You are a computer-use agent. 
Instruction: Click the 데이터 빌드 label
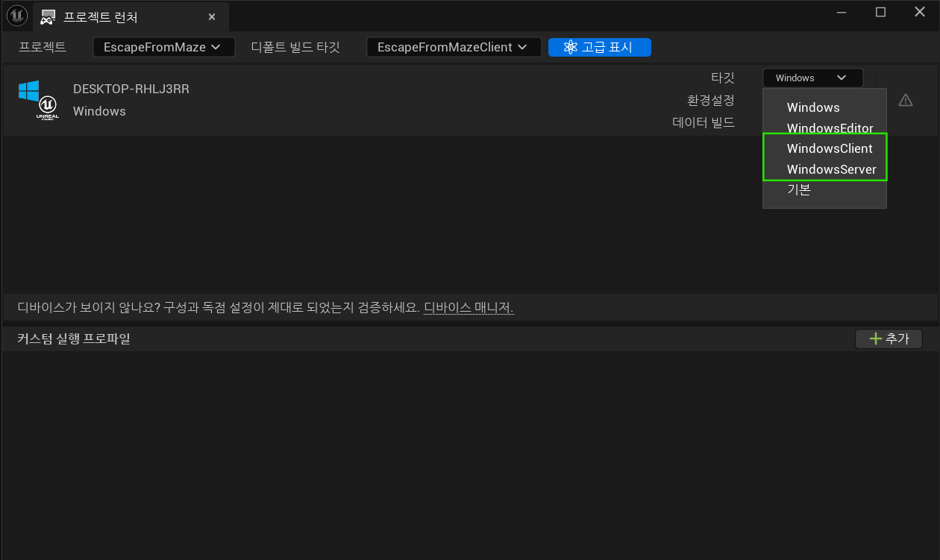point(704,122)
